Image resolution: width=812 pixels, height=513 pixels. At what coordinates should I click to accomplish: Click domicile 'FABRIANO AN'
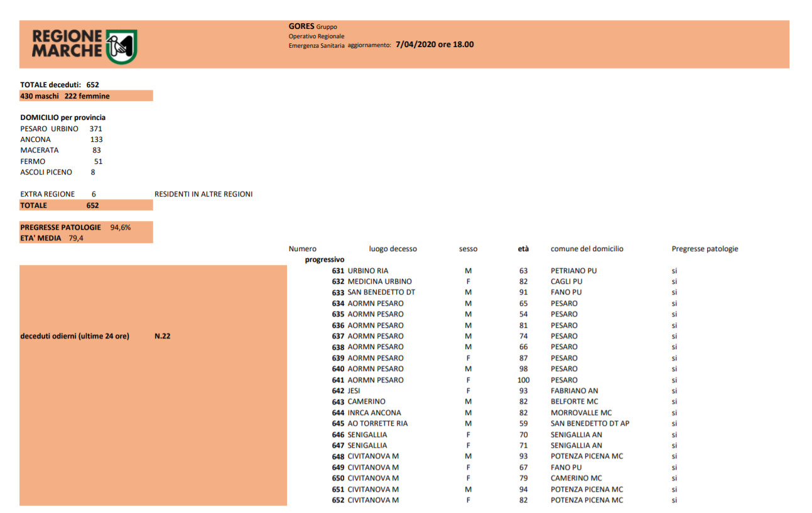point(575,391)
